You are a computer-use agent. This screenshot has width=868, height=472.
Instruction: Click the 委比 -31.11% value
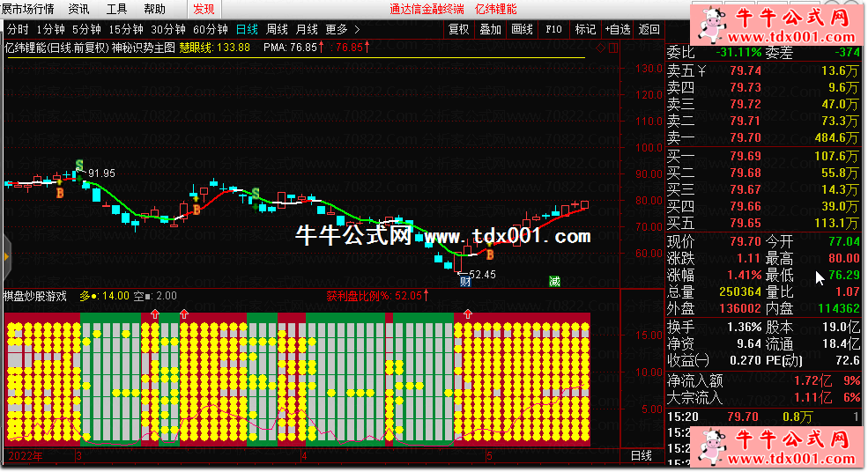pos(738,53)
